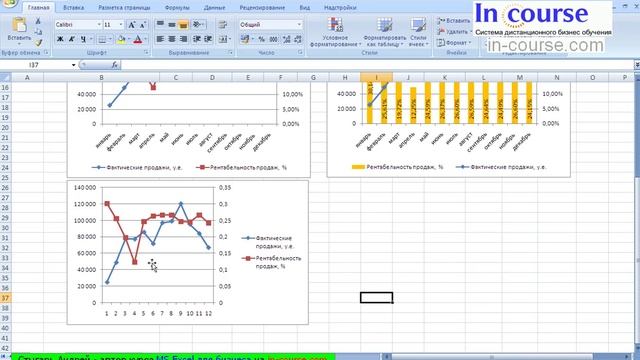This screenshot has height=360, width=640.
Task: Toggle bold (Ж) formatting
Action: (x=60, y=39)
